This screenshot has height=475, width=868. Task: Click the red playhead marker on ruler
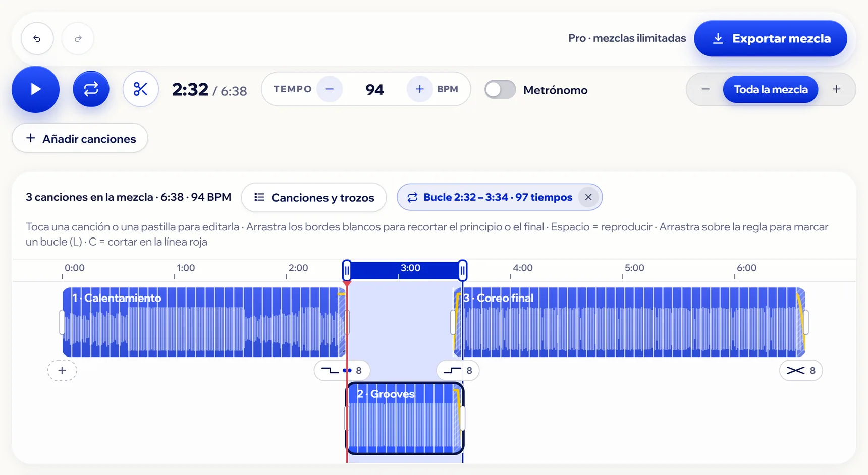tap(347, 284)
